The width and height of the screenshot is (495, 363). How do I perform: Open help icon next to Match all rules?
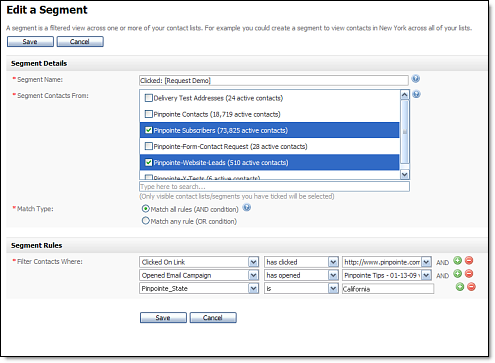coord(247,208)
